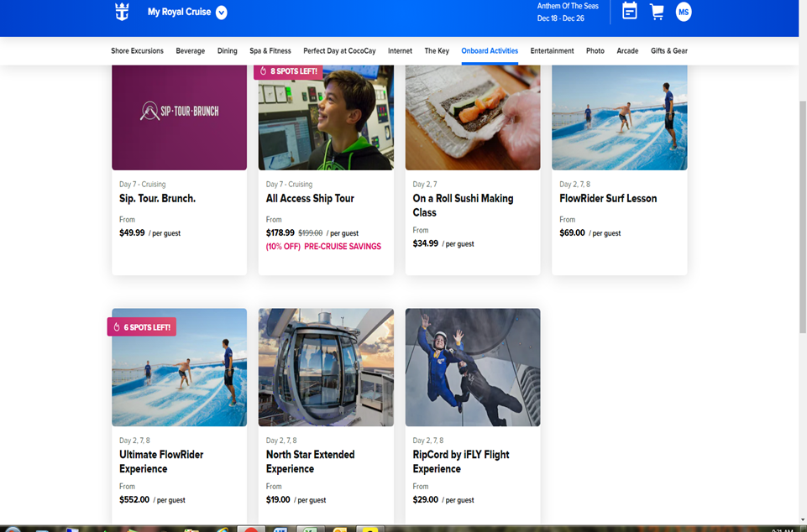Open the Sip. Tour. Brunch. title link
Screen dimensions: 807x532
(158, 199)
